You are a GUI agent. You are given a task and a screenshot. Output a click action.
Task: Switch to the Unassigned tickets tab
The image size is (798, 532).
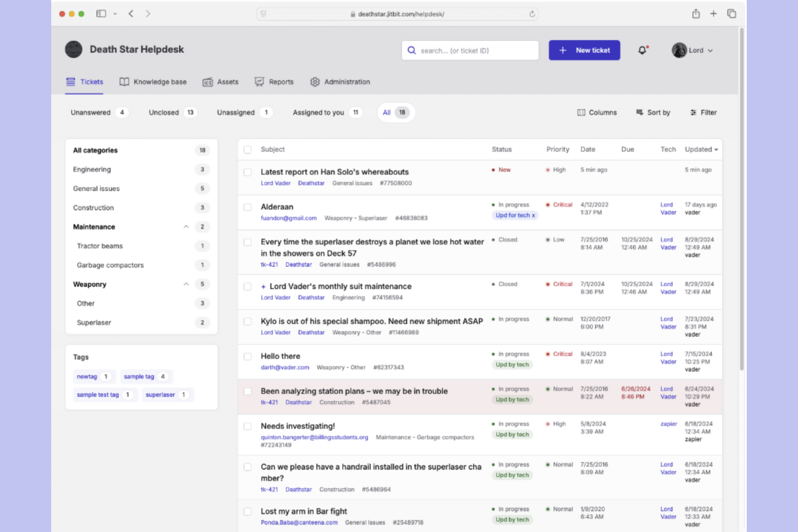coord(236,112)
